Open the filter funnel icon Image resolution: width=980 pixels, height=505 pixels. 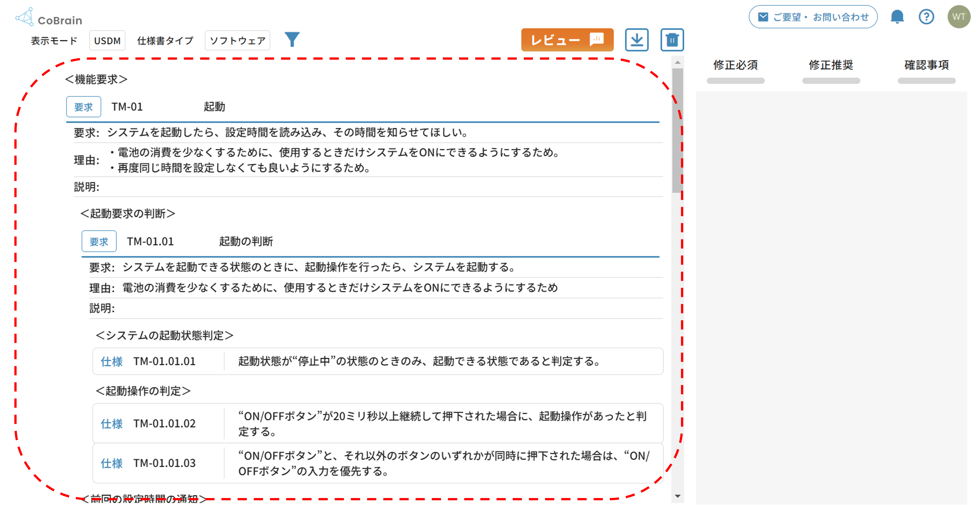(292, 40)
